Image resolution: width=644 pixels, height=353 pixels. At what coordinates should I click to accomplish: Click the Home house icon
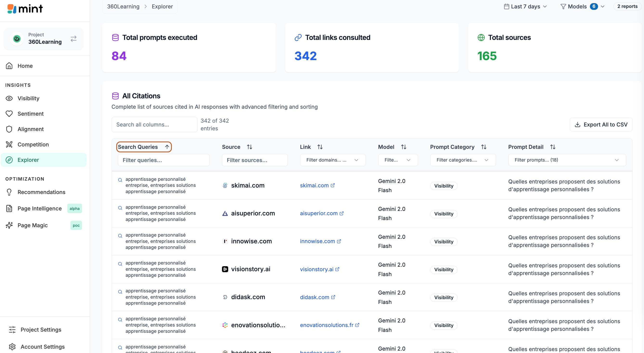tap(9, 66)
